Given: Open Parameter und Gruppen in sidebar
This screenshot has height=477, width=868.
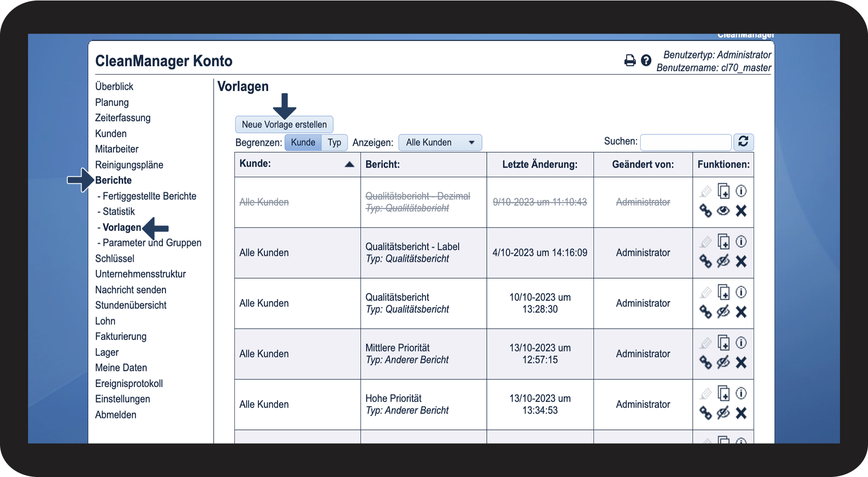Looking at the screenshot, I should coord(152,243).
